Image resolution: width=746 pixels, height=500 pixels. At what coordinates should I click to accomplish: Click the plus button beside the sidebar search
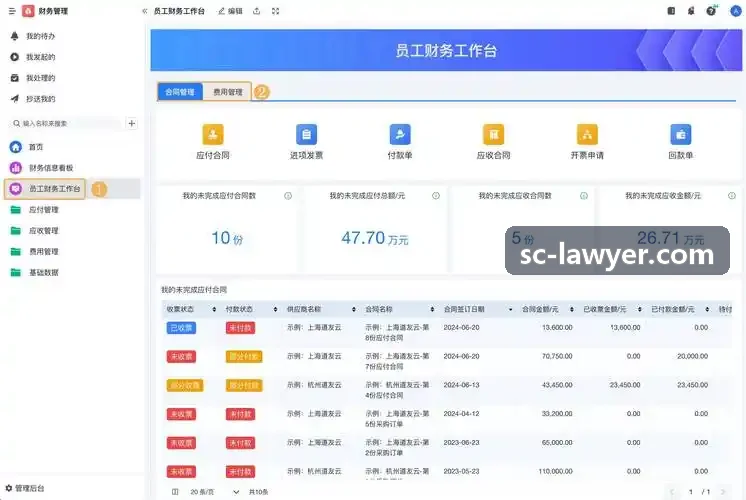coord(132,124)
